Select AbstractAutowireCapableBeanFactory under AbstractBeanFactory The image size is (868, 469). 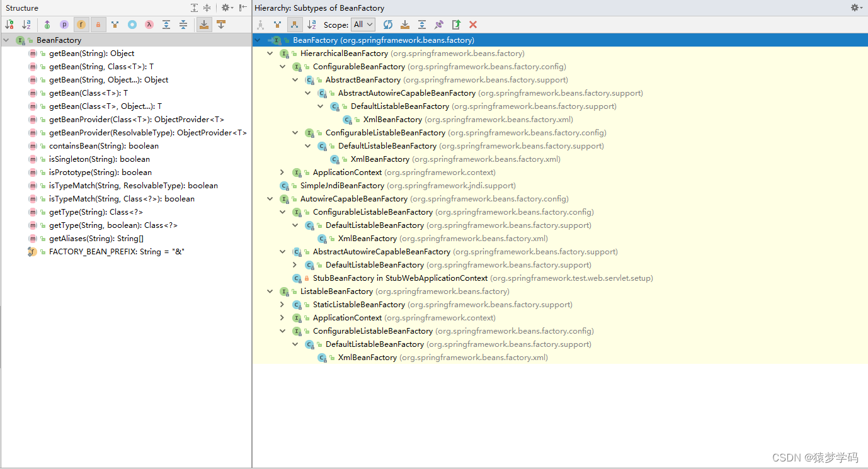407,93
